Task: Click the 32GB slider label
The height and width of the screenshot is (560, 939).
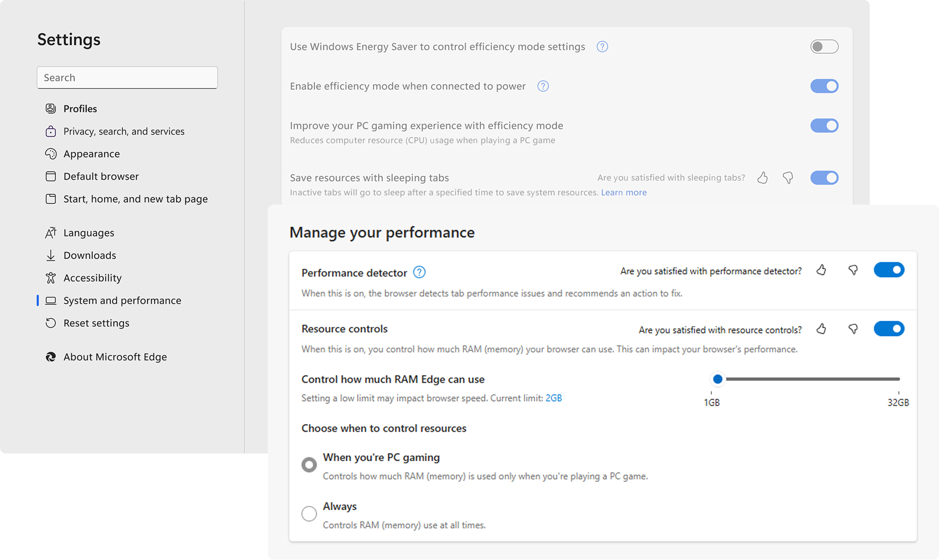Action: pos(898,403)
